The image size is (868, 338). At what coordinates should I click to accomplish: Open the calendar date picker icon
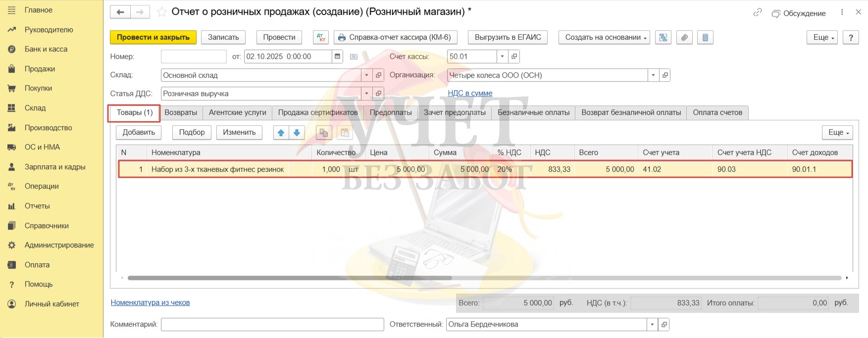tap(337, 56)
